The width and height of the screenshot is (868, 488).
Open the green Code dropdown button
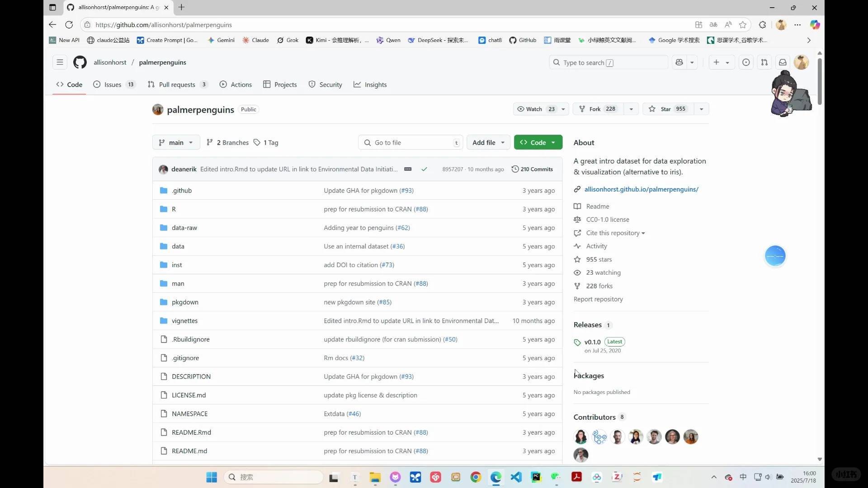[538, 142]
